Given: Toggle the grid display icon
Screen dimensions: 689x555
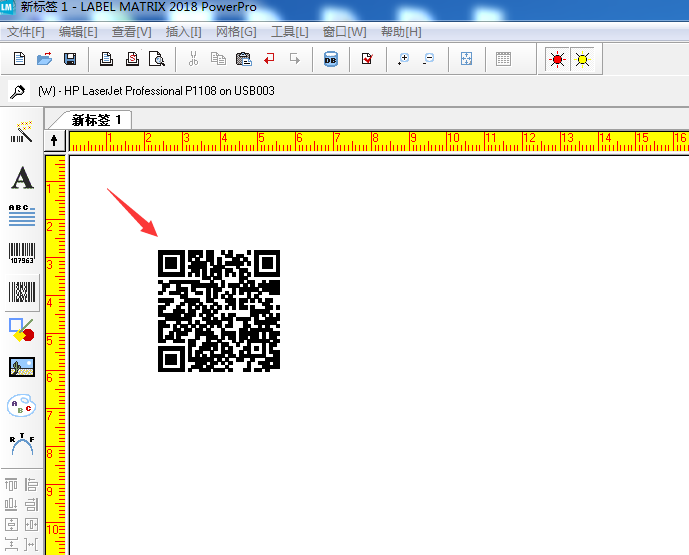Looking at the screenshot, I should pyautogui.click(x=503, y=58).
